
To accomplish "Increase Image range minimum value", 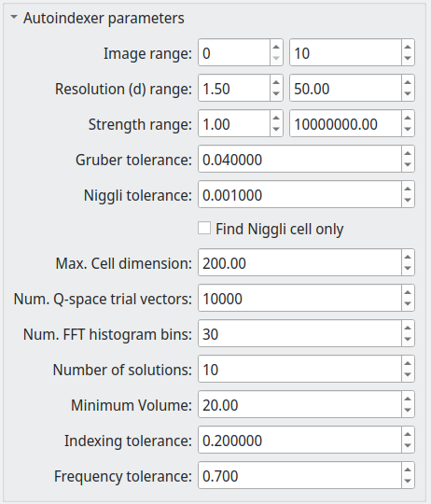I will [x=276, y=48].
